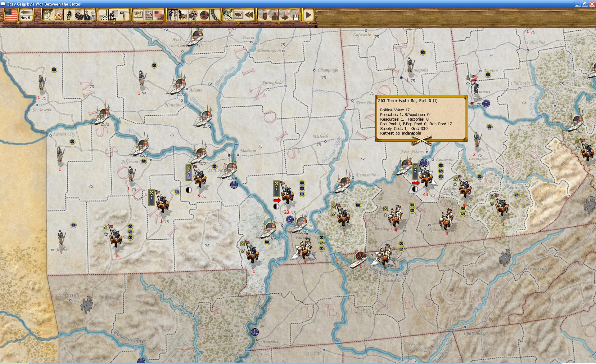
Task: Click the round blue icon below Cincinnati
Action: (x=486, y=104)
